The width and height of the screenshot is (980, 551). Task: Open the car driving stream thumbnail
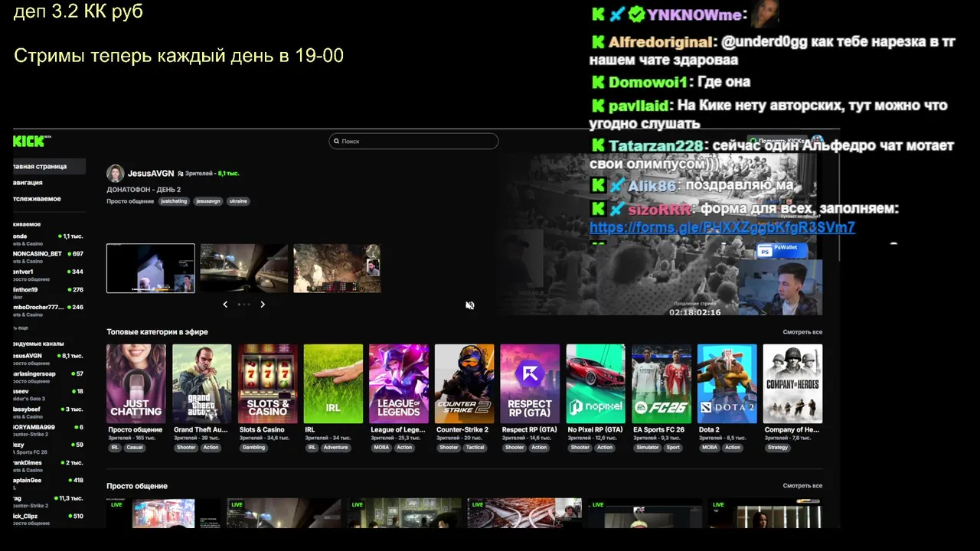click(243, 269)
